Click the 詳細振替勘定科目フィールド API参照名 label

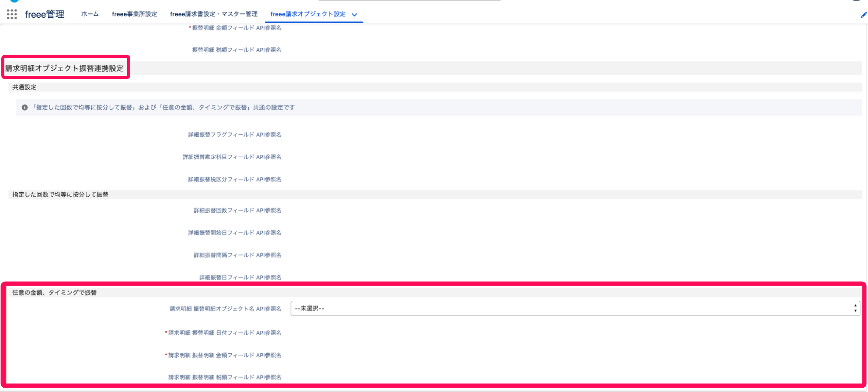pyautogui.click(x=232, y=157)
